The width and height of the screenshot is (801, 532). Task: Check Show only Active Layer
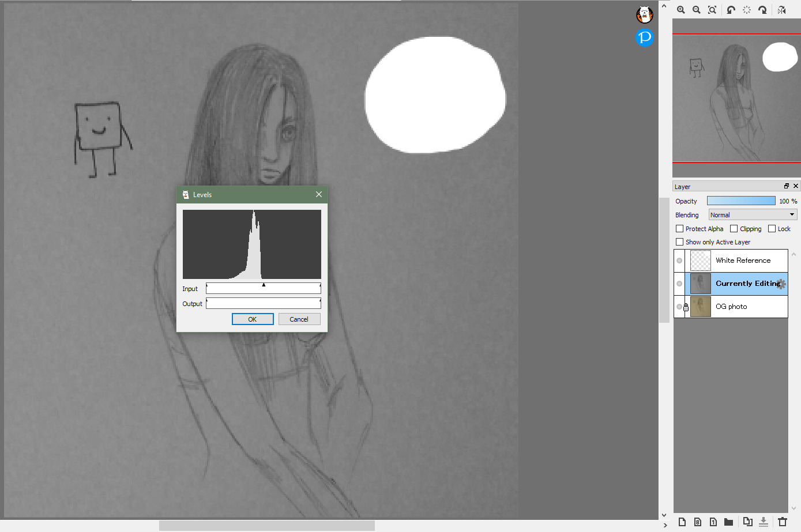coord(679,242)
